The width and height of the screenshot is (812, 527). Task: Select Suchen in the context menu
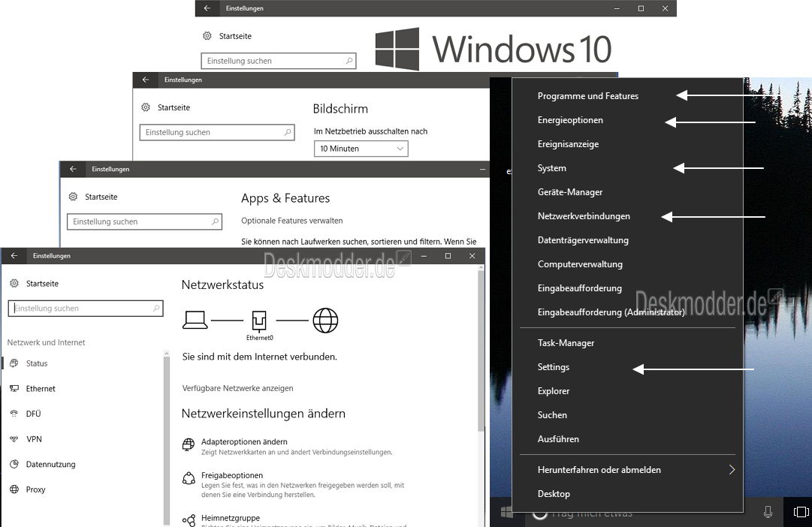(552, 415)
